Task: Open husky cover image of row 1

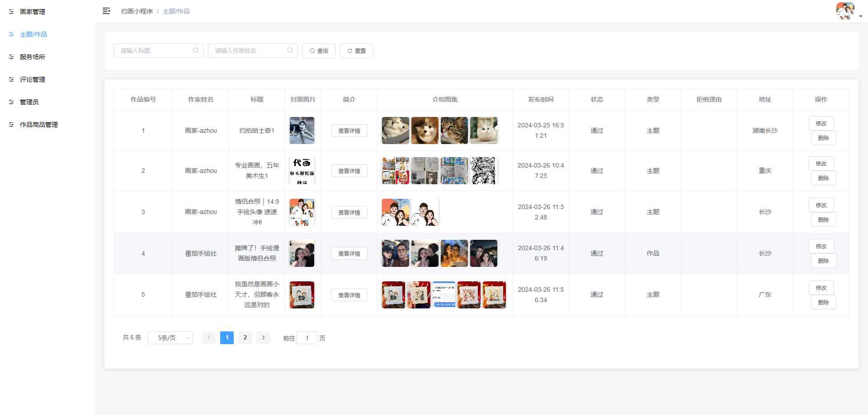Action: (302, 131)
